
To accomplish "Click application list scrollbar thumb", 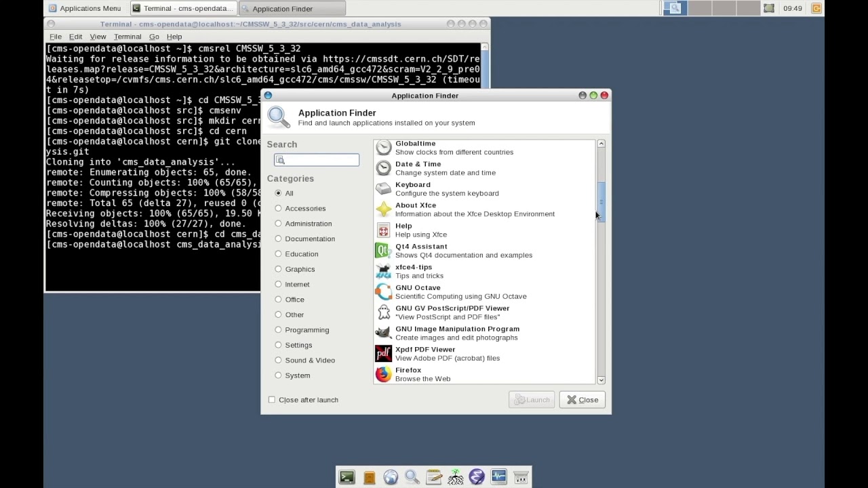I will point(601,202).
